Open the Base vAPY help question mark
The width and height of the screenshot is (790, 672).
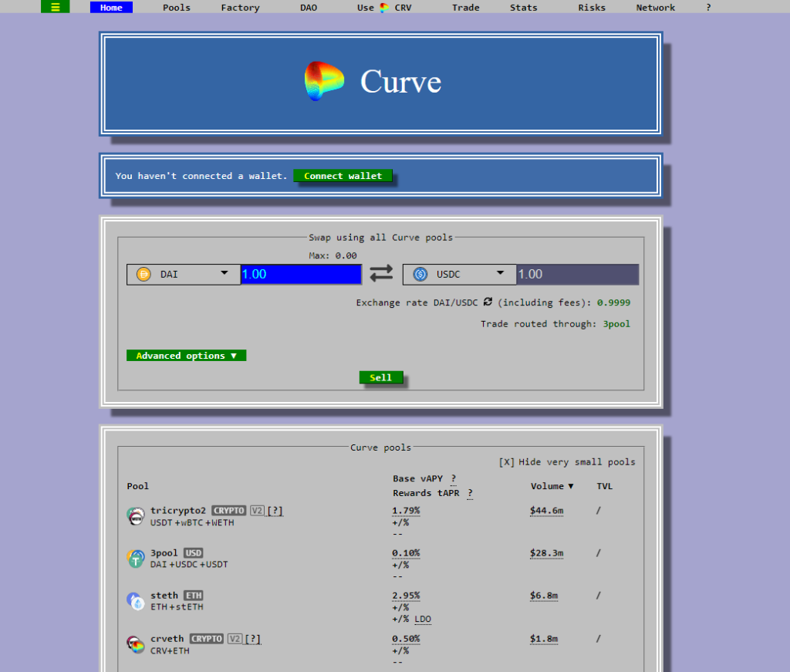(454, 478)
